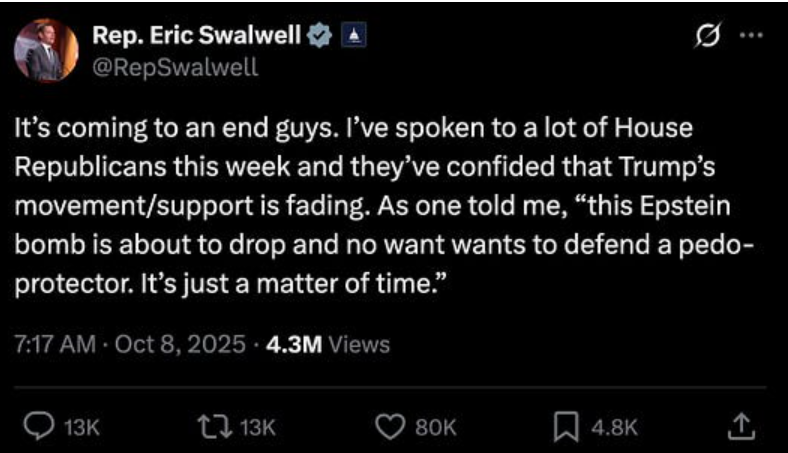The width and height of the screenshot is (788, 453).
Task: Click the 80K likes count
Action: click(430, 427)
